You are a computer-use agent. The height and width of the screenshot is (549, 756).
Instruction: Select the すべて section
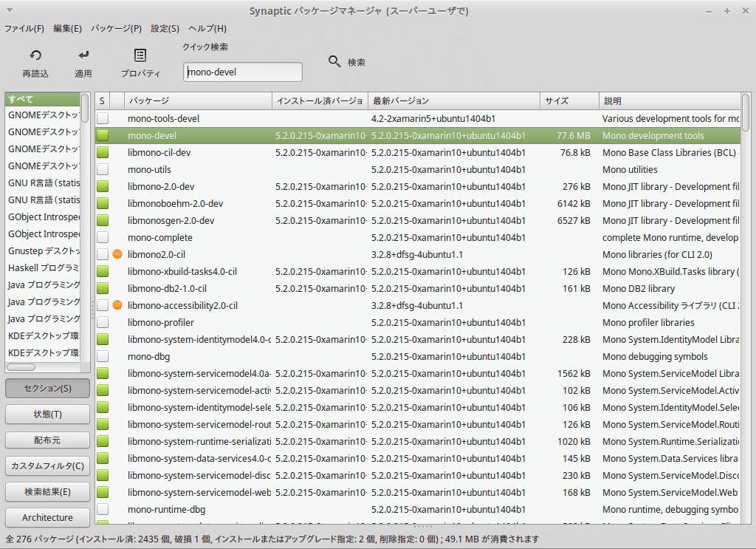coord(42,99)
